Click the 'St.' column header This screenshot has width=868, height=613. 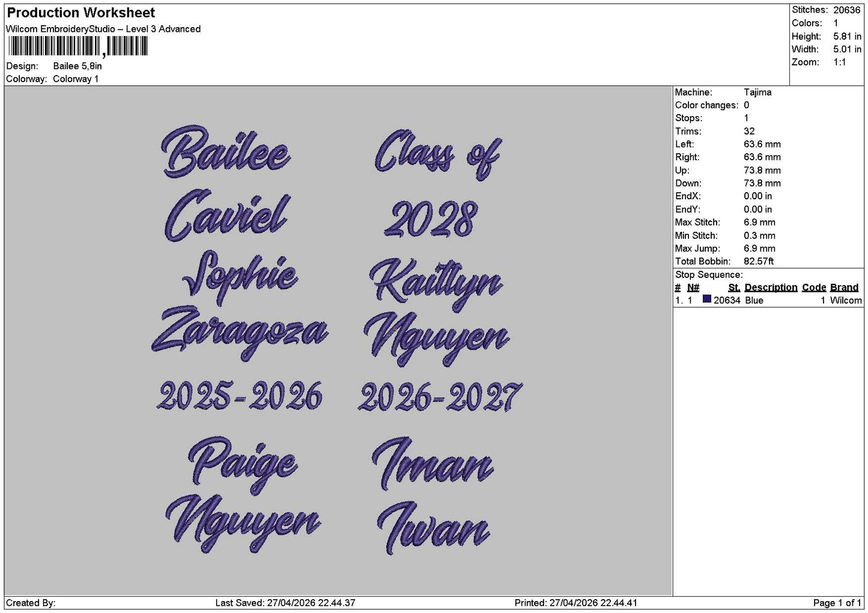click(x=734, y=288)
